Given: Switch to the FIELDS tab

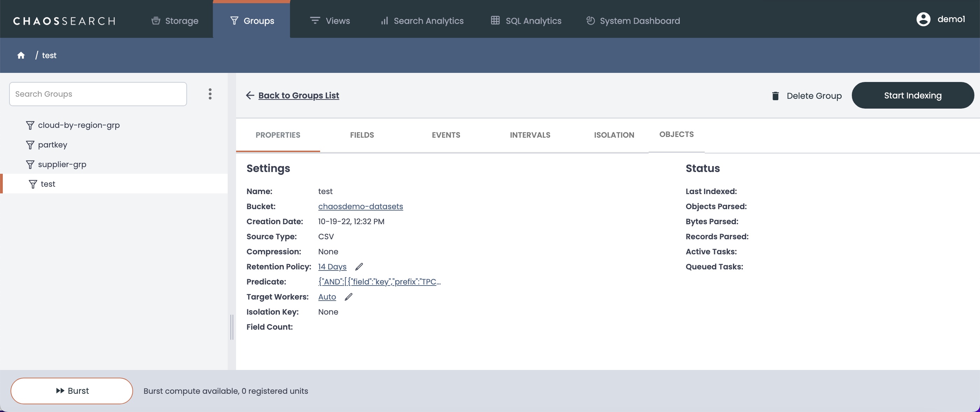Looking at the screenshot, I should (362, 135).
